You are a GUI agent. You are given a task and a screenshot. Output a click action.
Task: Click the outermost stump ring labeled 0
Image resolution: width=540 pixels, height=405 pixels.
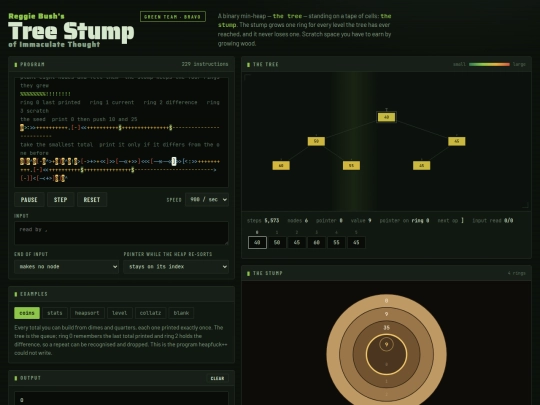click(x=386, y=301)
